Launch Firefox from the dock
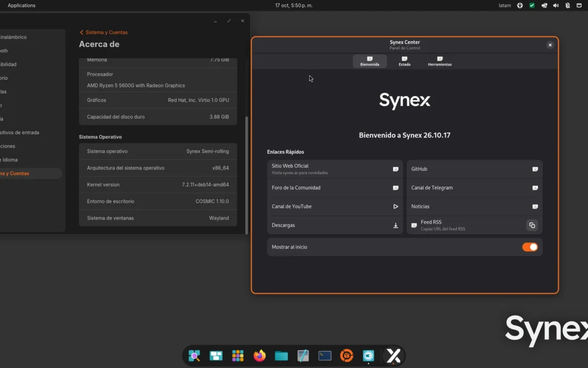This screenshot has height=368, width=588. click(x=260, y=355)
